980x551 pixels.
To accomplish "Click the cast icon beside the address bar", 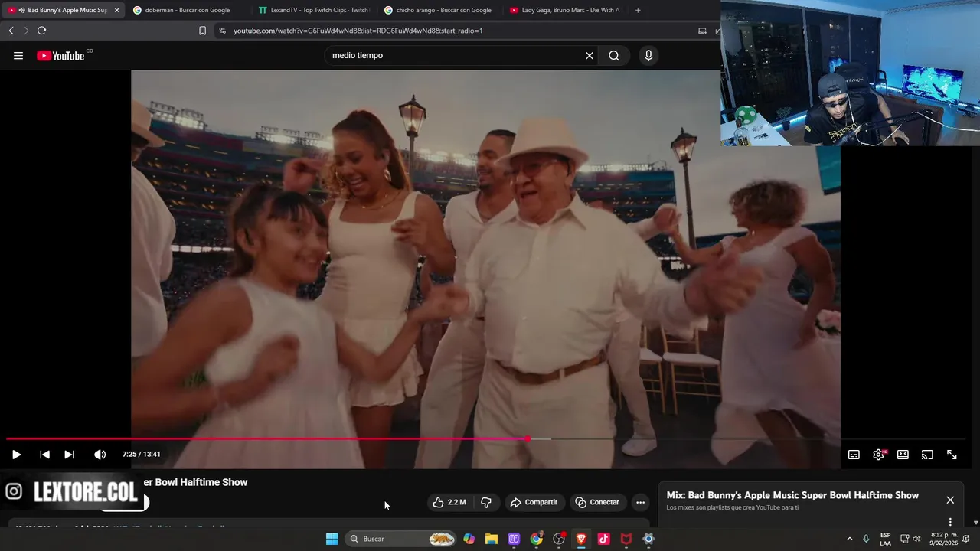I will [702, 31].
